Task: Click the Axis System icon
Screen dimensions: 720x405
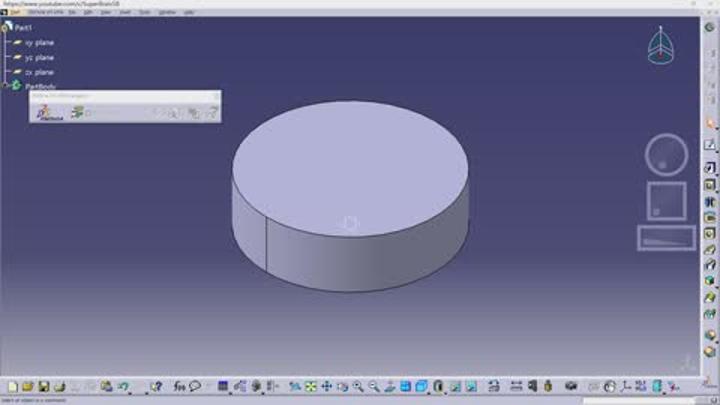Action: click(x=626, y=387)
